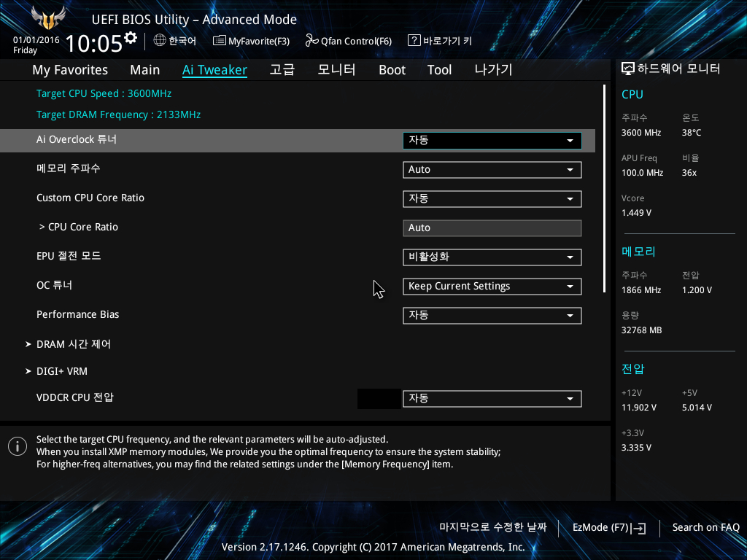Click the settings list scrollbar
Image resolution: width=747 pixels, height=560 pixels.
604,189
